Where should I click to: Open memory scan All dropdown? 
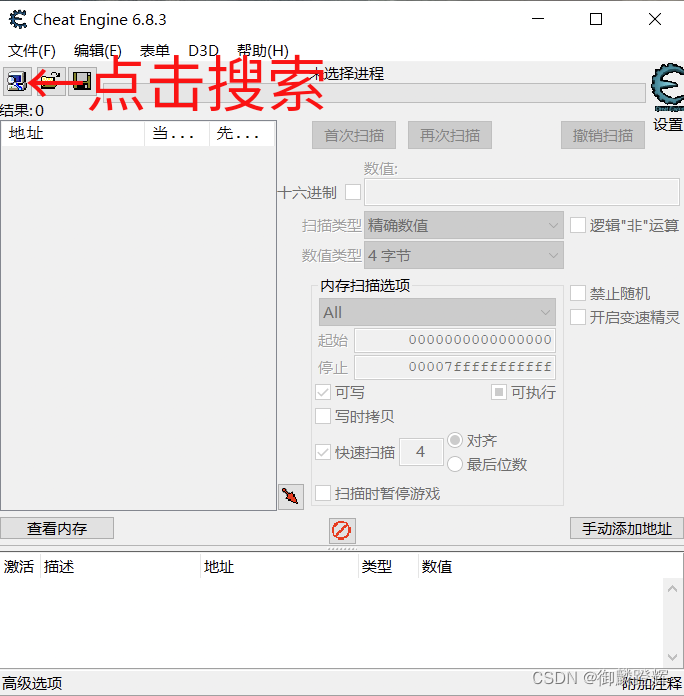click(x=437, y=312)
